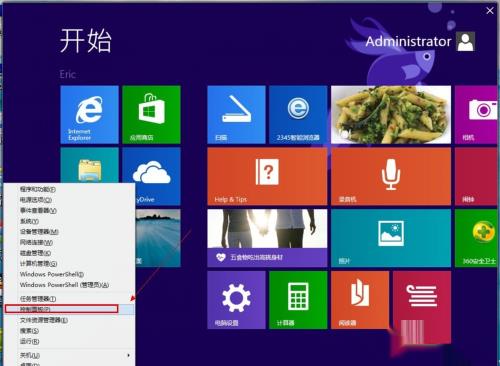Launch the 2345 browser tile
The height and width of the screenshot is (366, 500).
coord(298,115)
